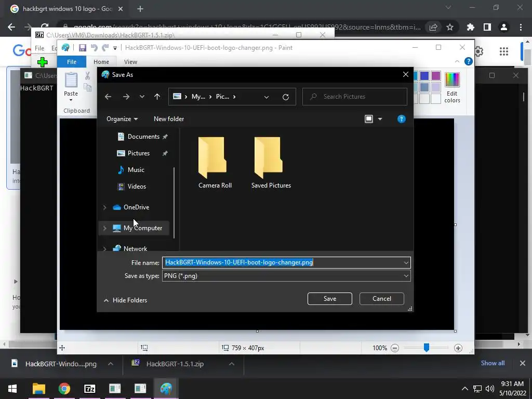The width and height of the screenshot is (532, 399).
Task: Open the Organize menu
Action: tap(122, 119)
